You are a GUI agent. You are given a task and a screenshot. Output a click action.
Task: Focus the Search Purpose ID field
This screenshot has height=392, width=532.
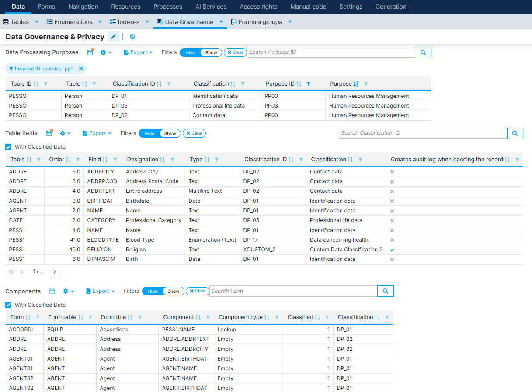(331, 52)
